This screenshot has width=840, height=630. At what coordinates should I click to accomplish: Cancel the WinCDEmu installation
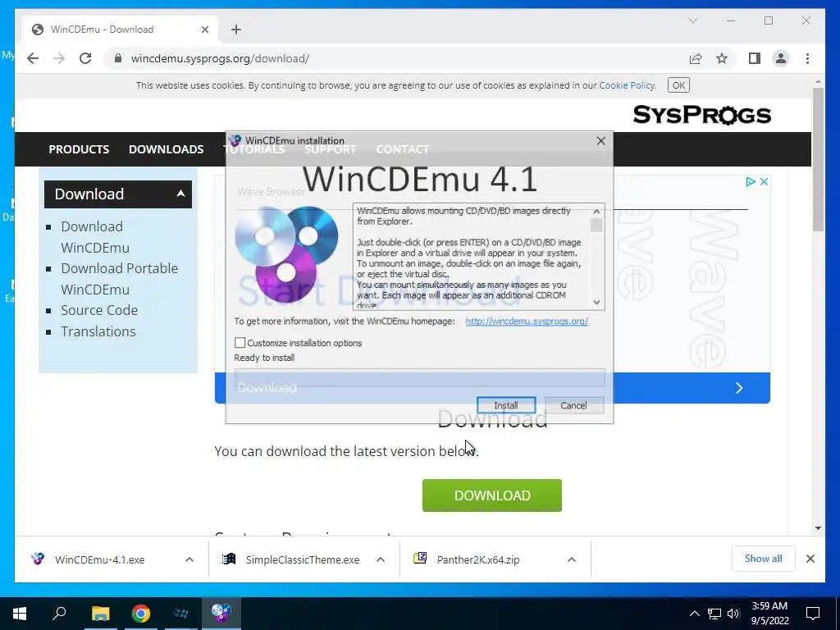[573, 405]
